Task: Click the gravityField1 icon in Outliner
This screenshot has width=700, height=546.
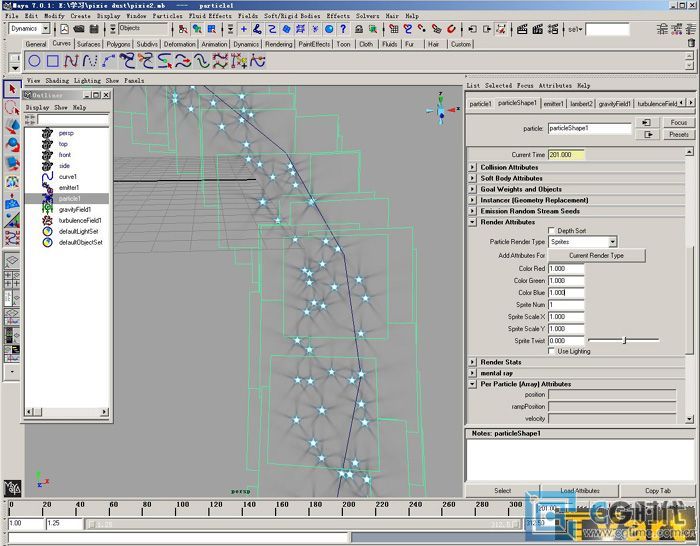Action: (x=47, y=209)
